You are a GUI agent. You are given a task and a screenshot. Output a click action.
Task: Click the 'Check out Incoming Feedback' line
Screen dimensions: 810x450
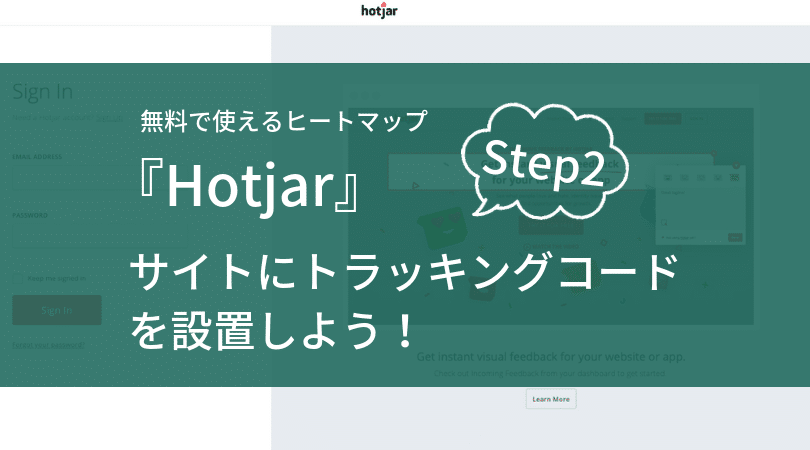550,373
